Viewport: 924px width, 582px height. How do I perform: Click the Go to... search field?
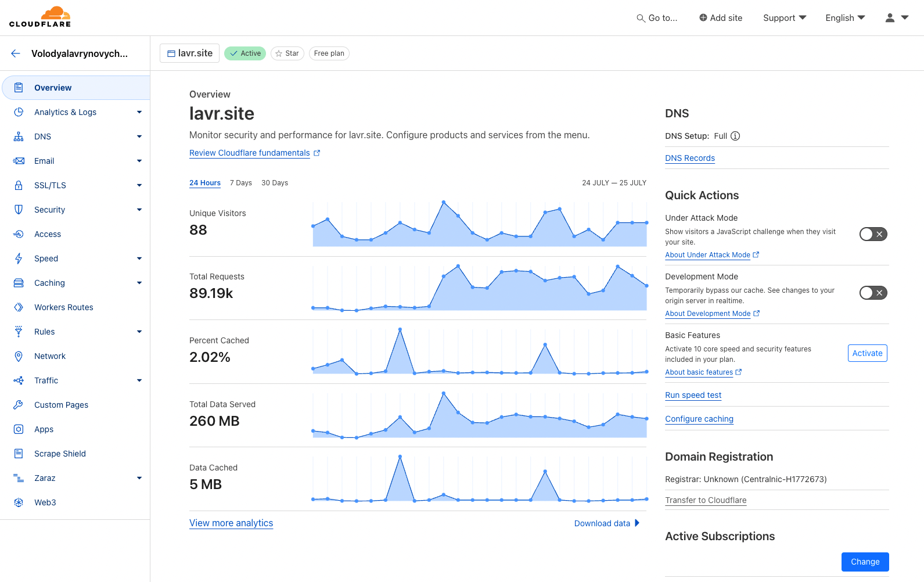[x=657, y=18]
